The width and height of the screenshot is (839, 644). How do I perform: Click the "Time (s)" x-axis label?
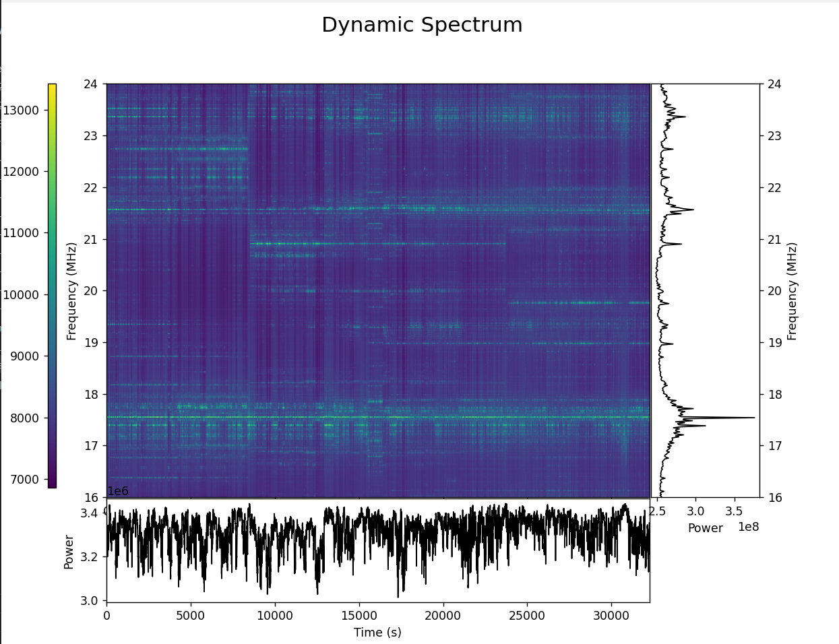[x=377, y=633]
